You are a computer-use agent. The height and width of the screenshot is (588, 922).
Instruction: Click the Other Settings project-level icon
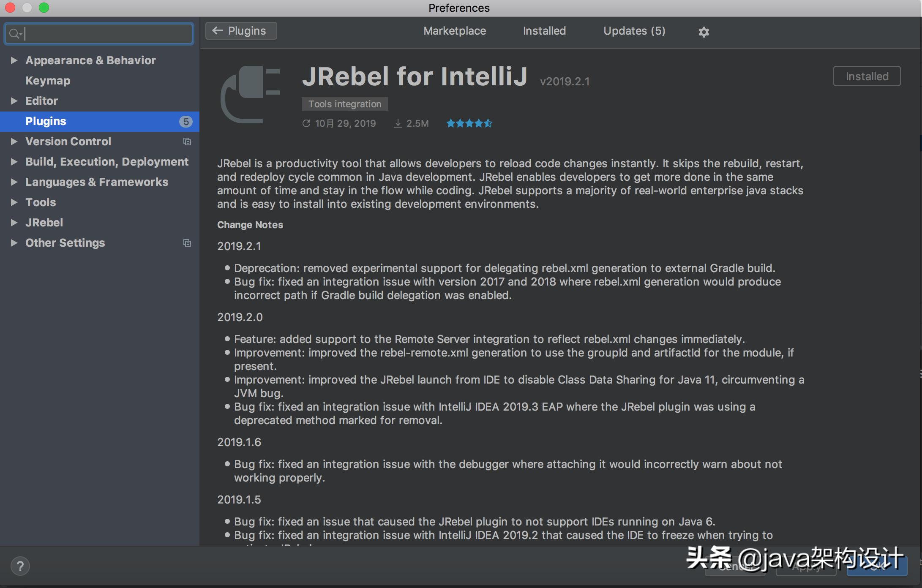[x=187, y=243]
